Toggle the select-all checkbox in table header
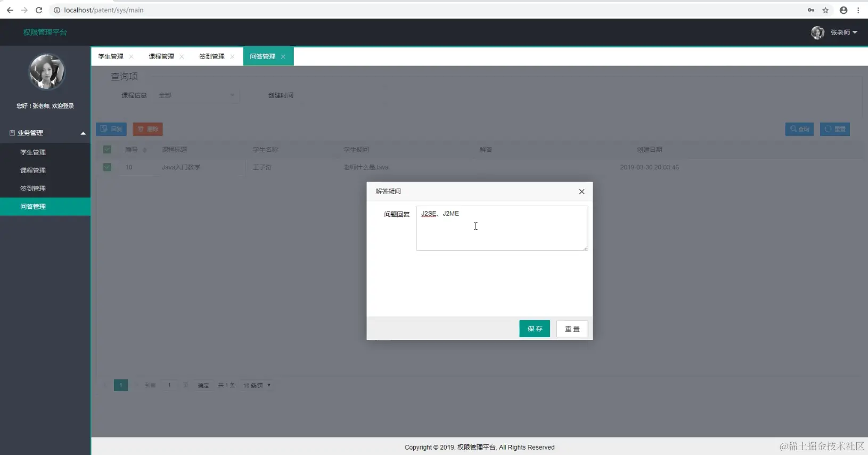 coord(107,150)
